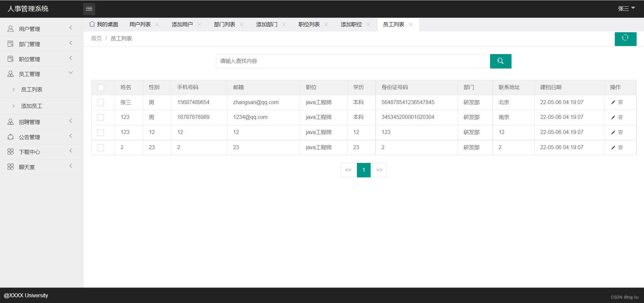
Task: Click the 首页 breadcrumb link
Action: (96, 39)
